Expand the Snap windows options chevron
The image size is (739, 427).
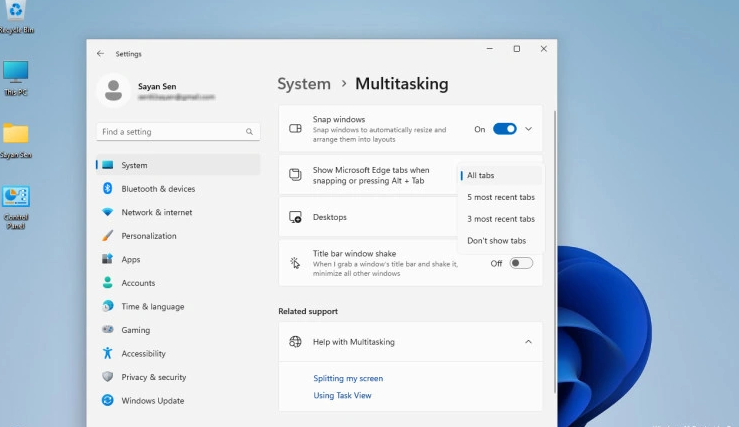coord(529,129)
